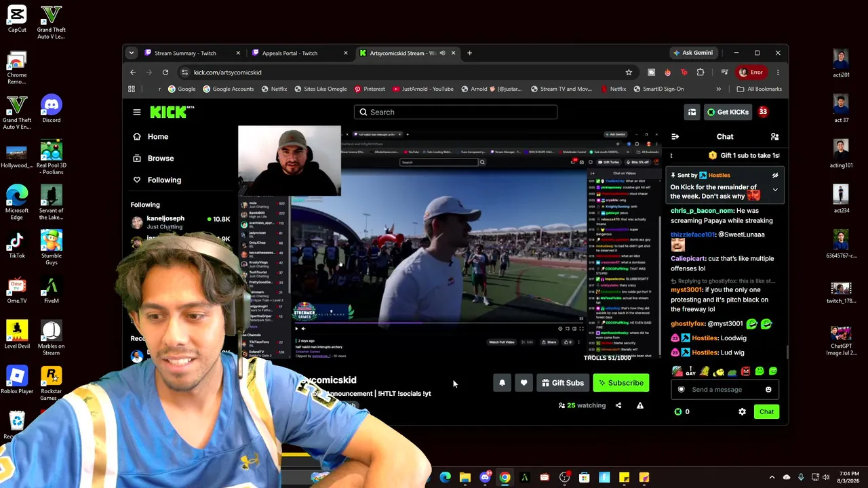868x488 pixels.
Task: Click the Ask Gemini button
Action: coord(692,53)
